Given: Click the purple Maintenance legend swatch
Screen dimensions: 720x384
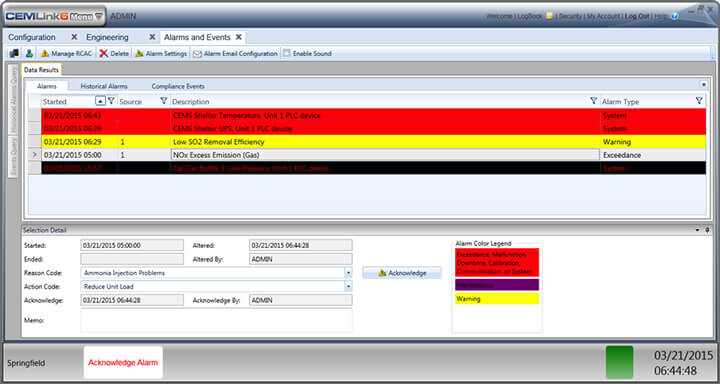Looking at the screenshot, I should (497, 285).
